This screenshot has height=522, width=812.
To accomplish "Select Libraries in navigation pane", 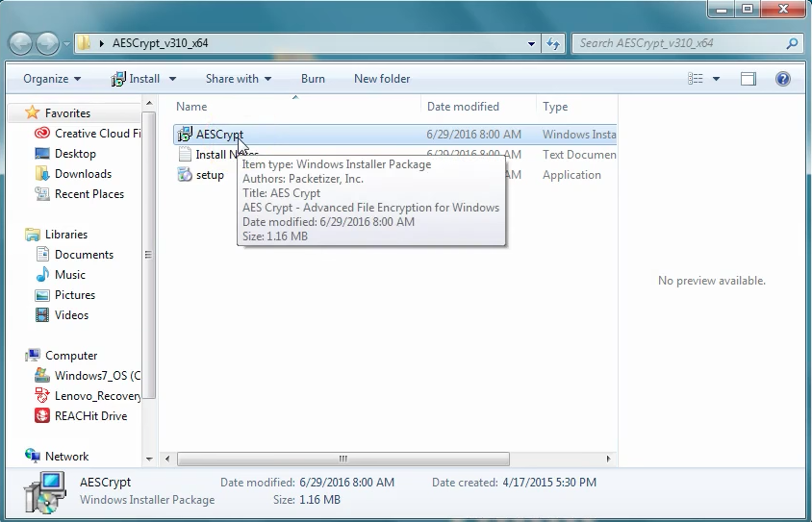I will point(65,235).
